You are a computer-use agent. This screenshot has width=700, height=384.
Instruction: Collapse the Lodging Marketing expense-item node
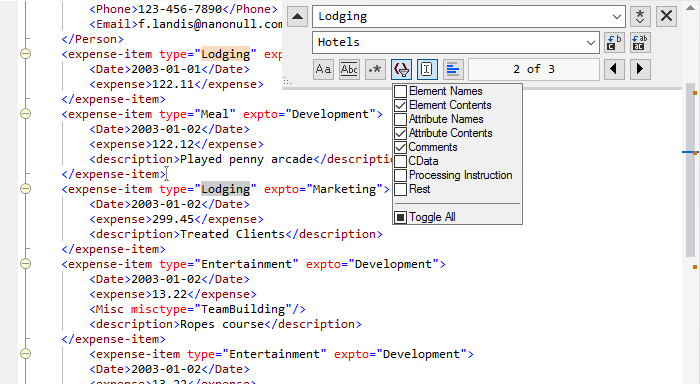pos(26,189)
